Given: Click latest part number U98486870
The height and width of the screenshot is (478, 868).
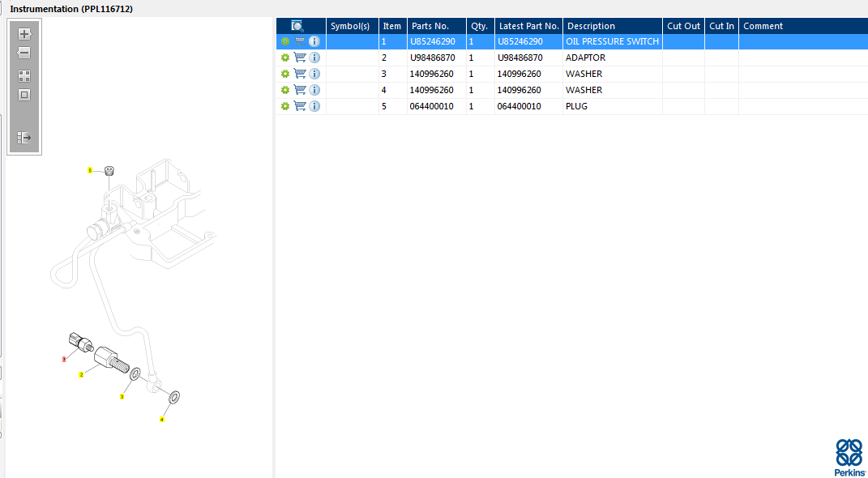Looking at the screenshot, I should [520, 58].
